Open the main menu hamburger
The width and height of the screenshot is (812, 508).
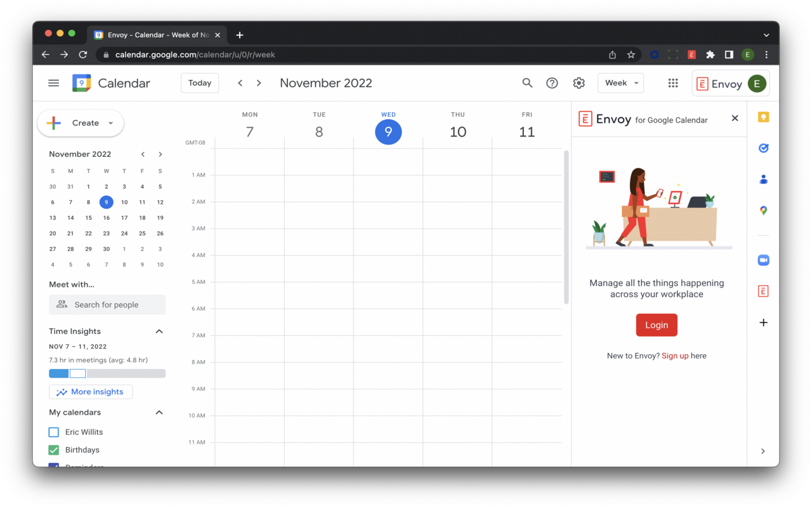53,83
